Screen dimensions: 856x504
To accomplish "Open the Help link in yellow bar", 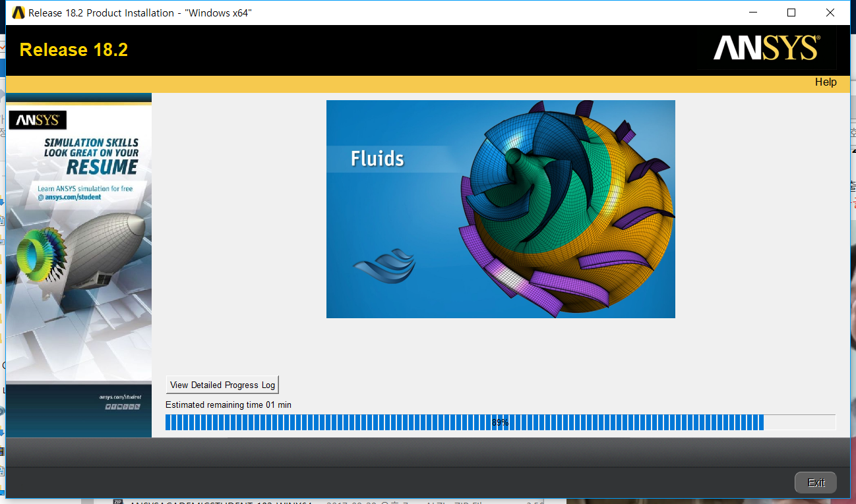I will coord(826,82).
